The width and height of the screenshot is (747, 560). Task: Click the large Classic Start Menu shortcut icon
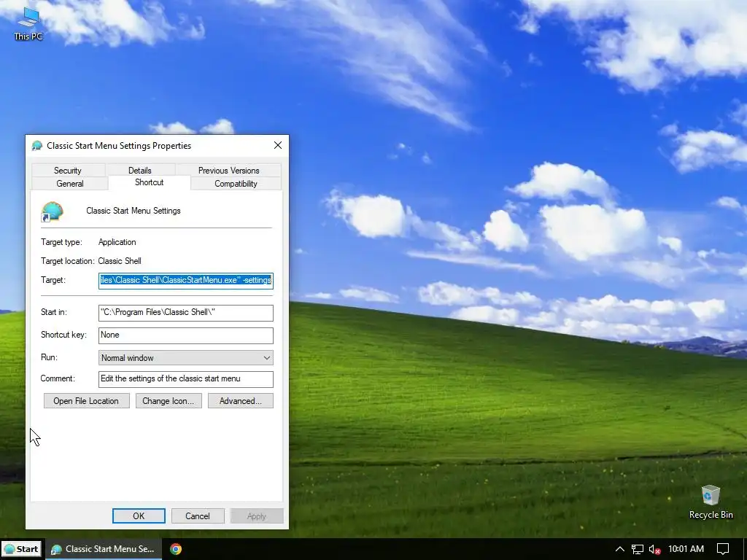click(x=52, y=211)
